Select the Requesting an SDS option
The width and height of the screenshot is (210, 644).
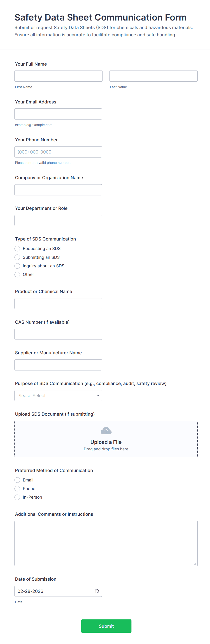(17, 248)
